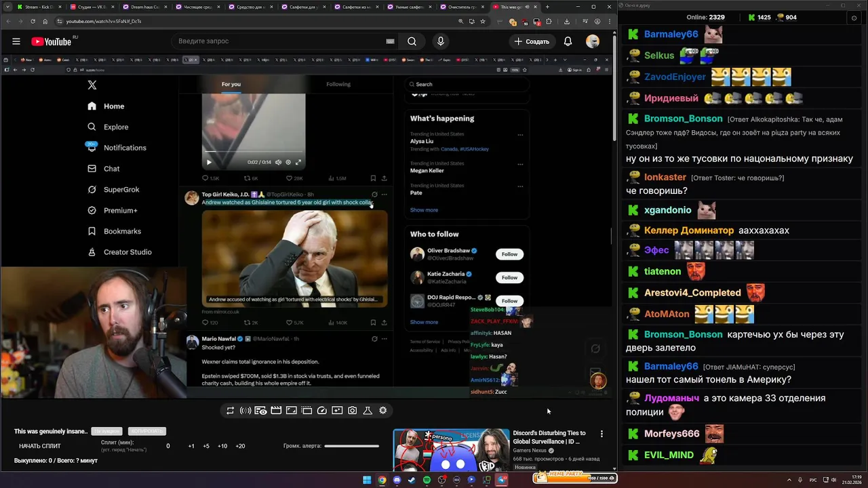The image size is (868, 488).
Task: Go to YouTube home via logo
Action: (52, 41)
